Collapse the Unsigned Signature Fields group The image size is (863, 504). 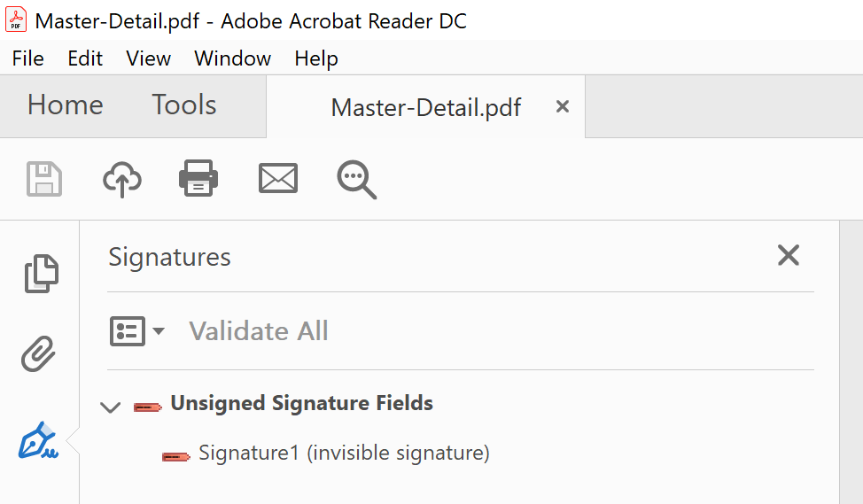coord(111,407)
